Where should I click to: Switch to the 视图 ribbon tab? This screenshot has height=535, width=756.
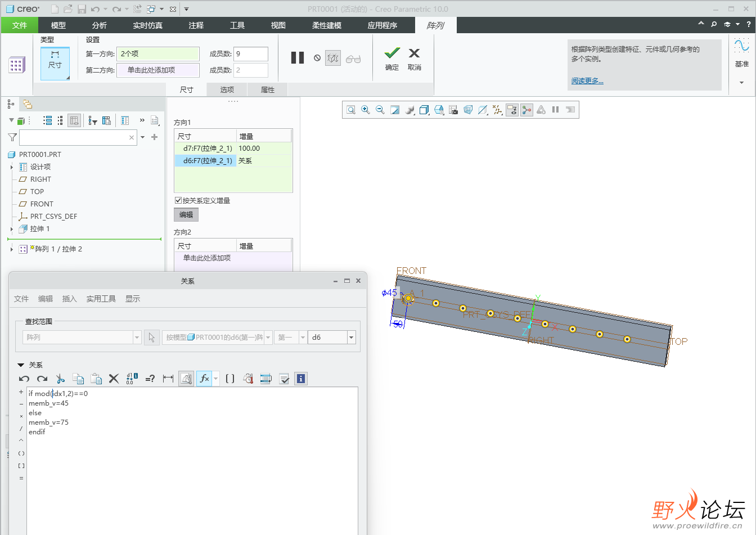click(278, 25)
